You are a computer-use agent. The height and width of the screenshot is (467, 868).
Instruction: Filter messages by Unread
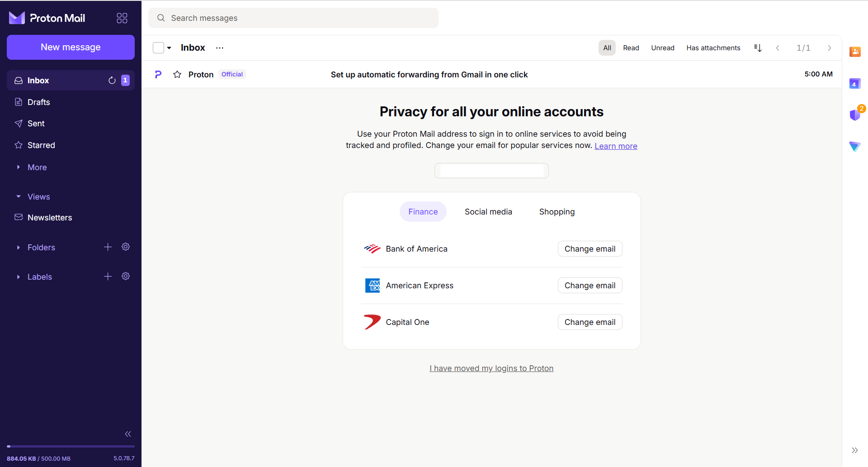click(x=663, y=48)
